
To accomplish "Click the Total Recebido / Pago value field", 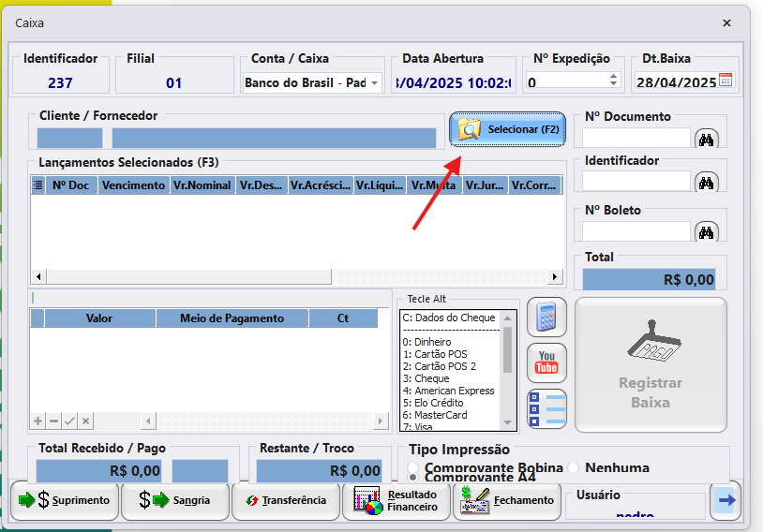I will click(98, 471).
